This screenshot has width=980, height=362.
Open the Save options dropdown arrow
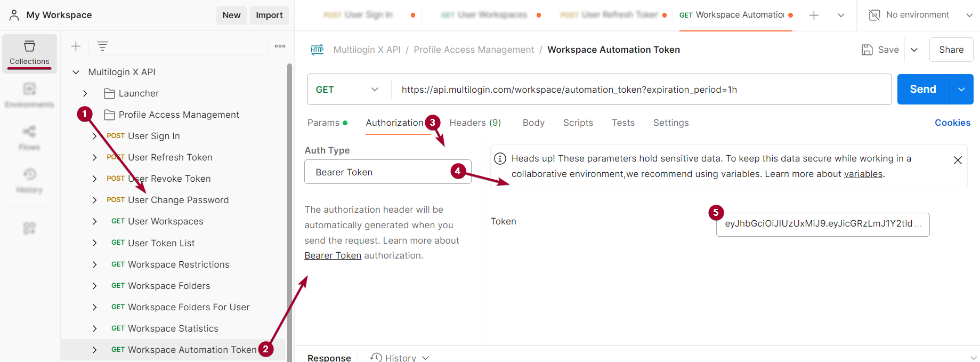914,50
